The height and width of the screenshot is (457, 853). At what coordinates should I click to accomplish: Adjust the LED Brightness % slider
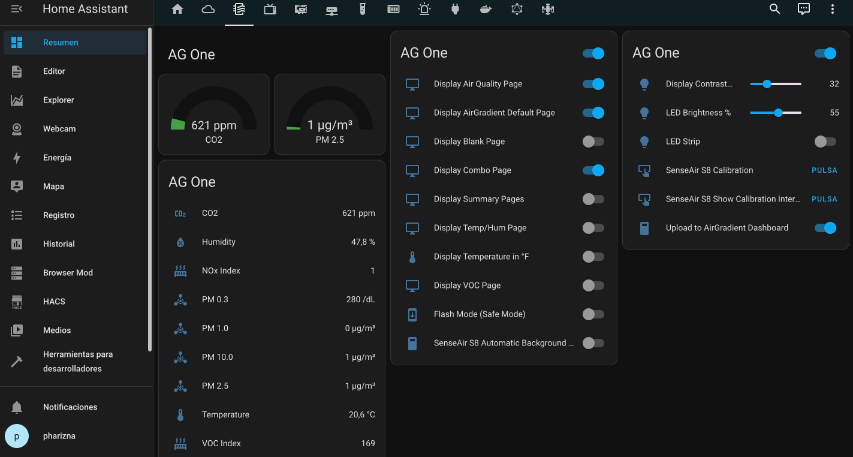click(775, 113)
